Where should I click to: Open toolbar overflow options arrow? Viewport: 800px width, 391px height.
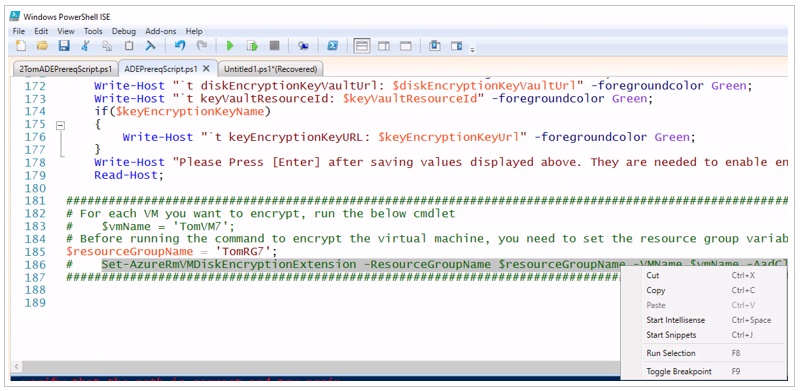(473, 50)
